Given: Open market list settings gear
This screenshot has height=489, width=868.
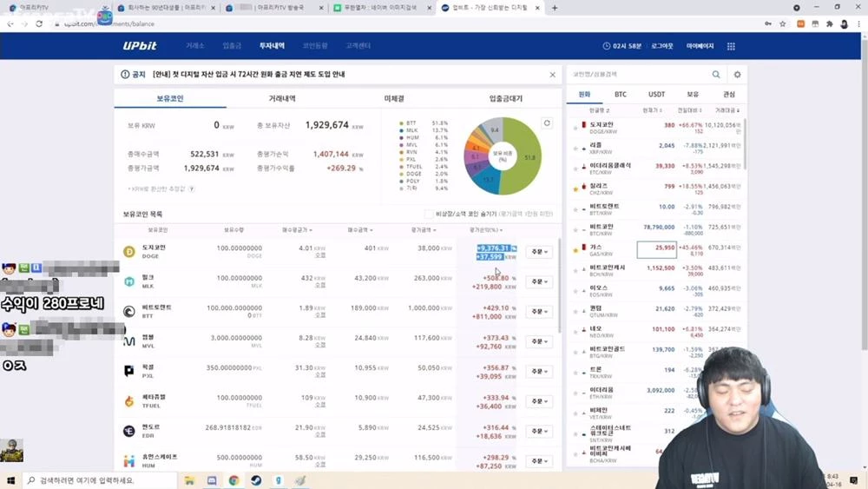Looking at the screenshot, I should (737, 75).
